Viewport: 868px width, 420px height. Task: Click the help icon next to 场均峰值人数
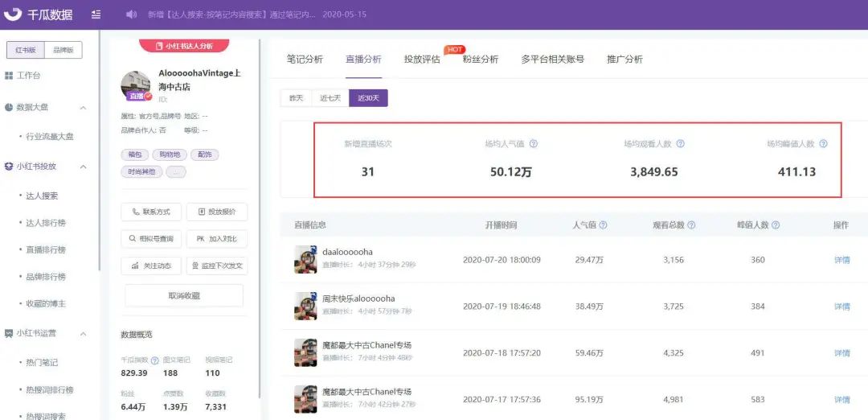coord(823,143)
